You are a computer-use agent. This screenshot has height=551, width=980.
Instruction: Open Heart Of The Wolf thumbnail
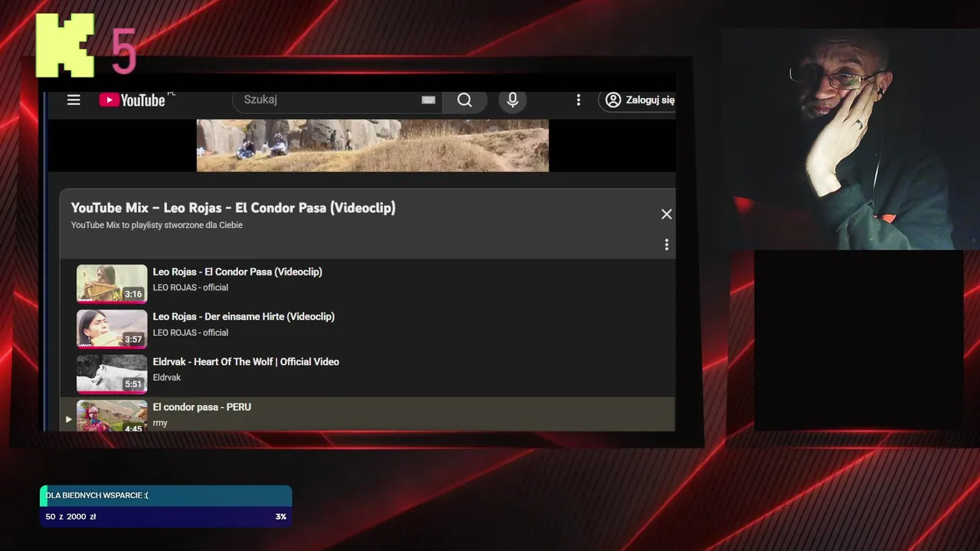pyautogui.click(x=112, y=374)
